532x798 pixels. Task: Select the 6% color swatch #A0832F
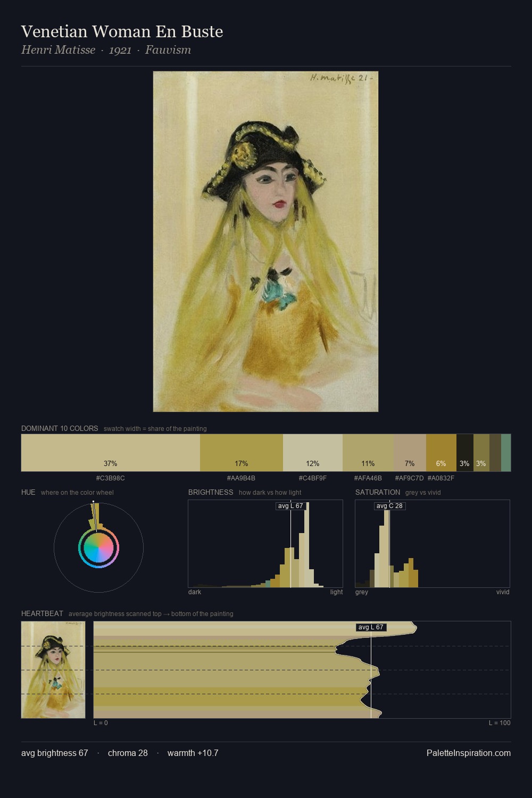pyautogui.click(x=441, y=453)
